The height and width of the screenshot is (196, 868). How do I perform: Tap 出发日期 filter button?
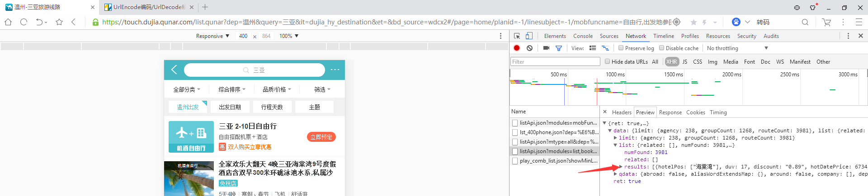pos(230,107)
